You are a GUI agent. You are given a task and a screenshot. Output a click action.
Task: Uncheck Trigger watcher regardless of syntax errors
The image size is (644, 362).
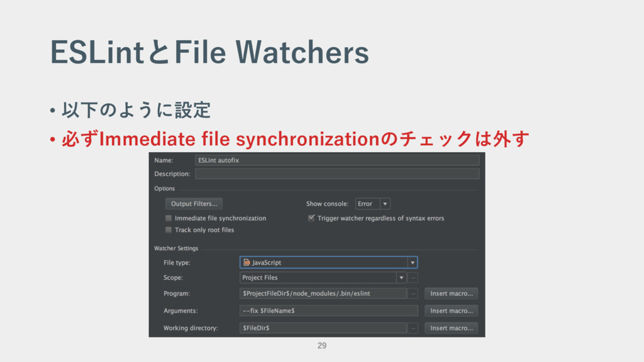(311, 218)
